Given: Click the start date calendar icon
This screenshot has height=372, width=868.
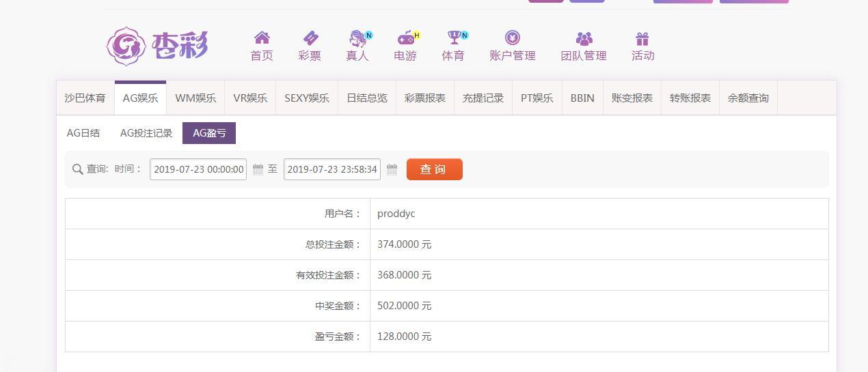Looking at the screenshot, I should 258,169.
